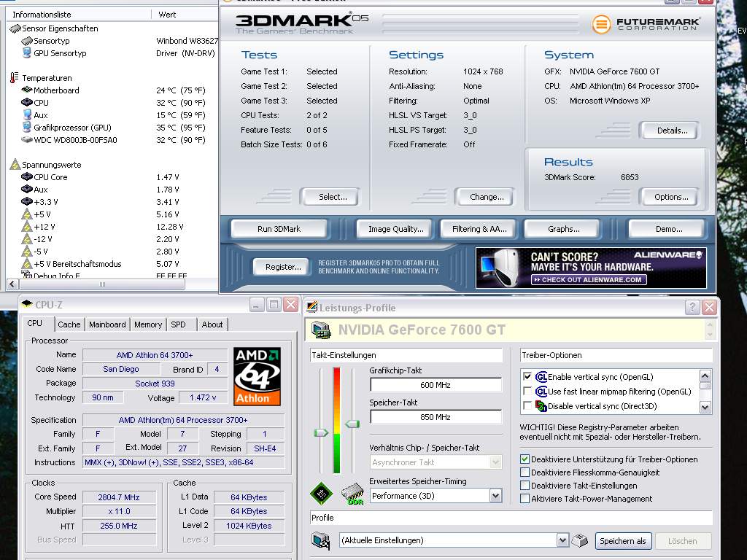Click the Run 3DMark button
Image resolution: width=747 pixels, height=560 pixels.
(x=279, y=229)
